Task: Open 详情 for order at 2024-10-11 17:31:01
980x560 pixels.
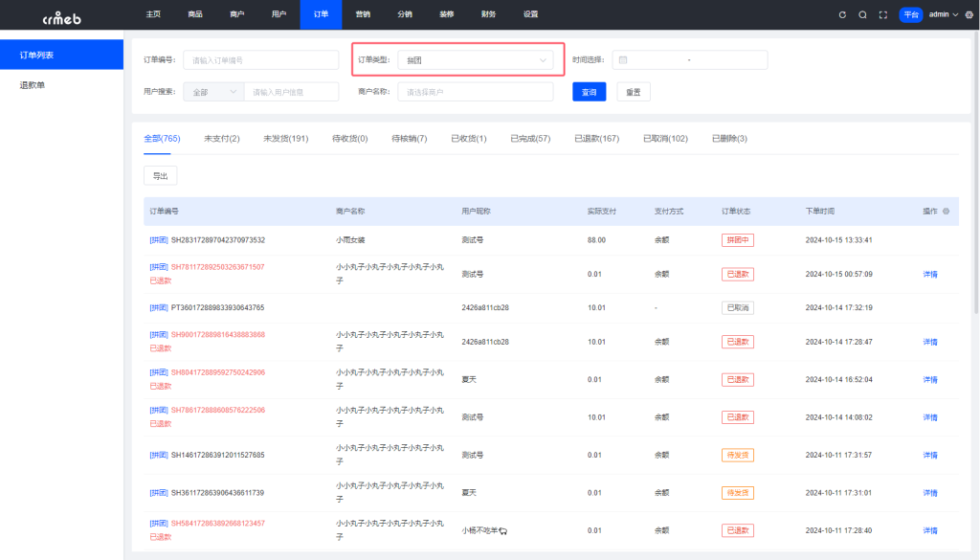Action: click(930, 493)
